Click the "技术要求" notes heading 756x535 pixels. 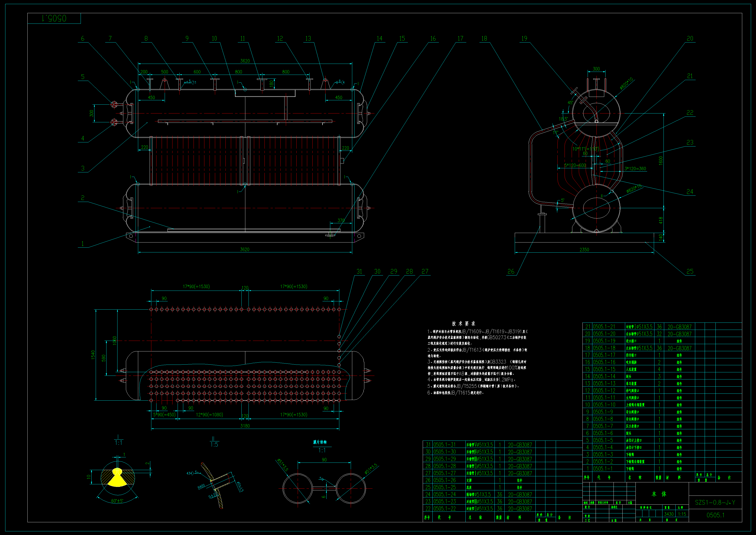click(x=464, y=324)
